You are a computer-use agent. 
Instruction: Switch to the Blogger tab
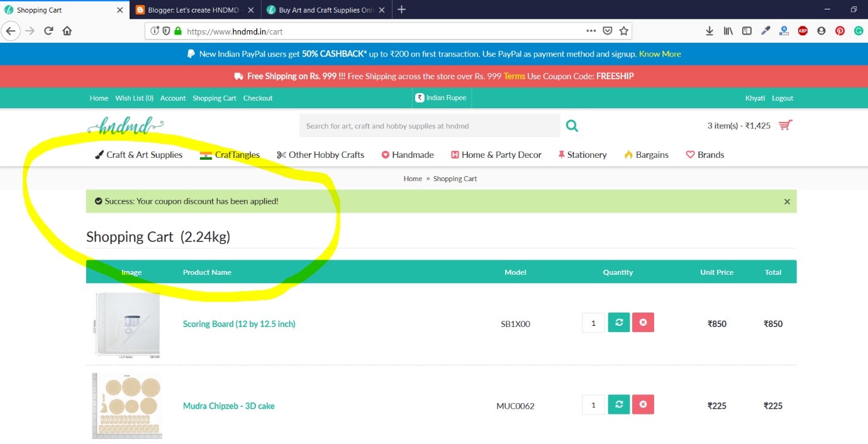point(196,10)
